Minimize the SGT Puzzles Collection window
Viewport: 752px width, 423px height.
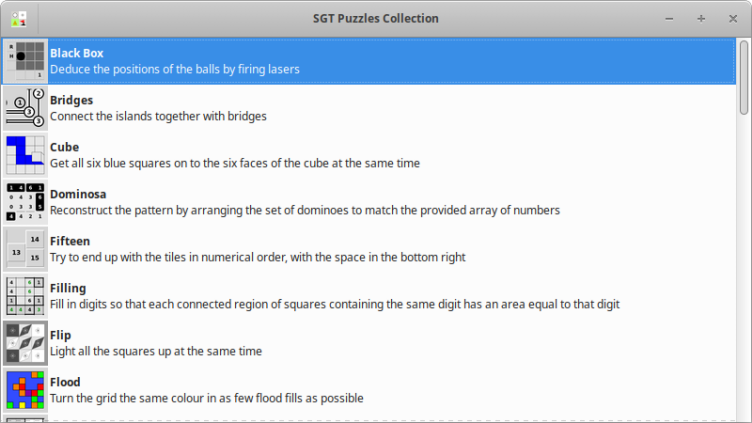[671, 18]
